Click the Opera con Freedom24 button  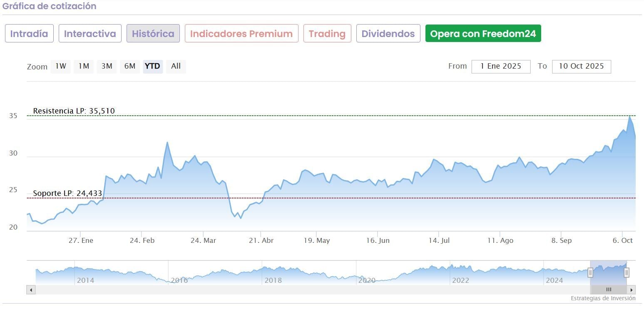tap(483, 34)
